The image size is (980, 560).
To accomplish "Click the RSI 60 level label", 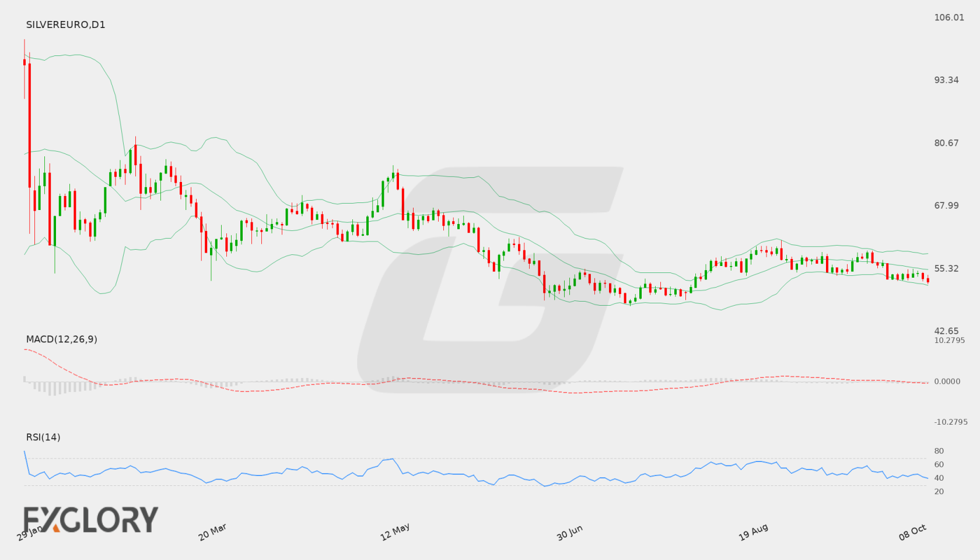I will 939,464.
